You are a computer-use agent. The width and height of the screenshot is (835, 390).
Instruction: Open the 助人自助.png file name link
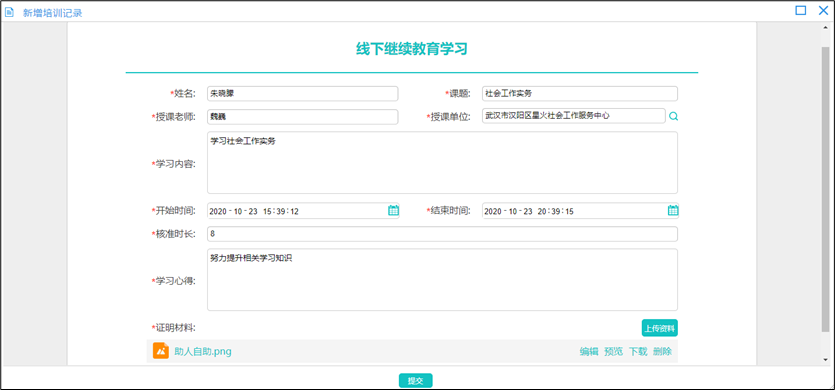(x=203, y=352)
